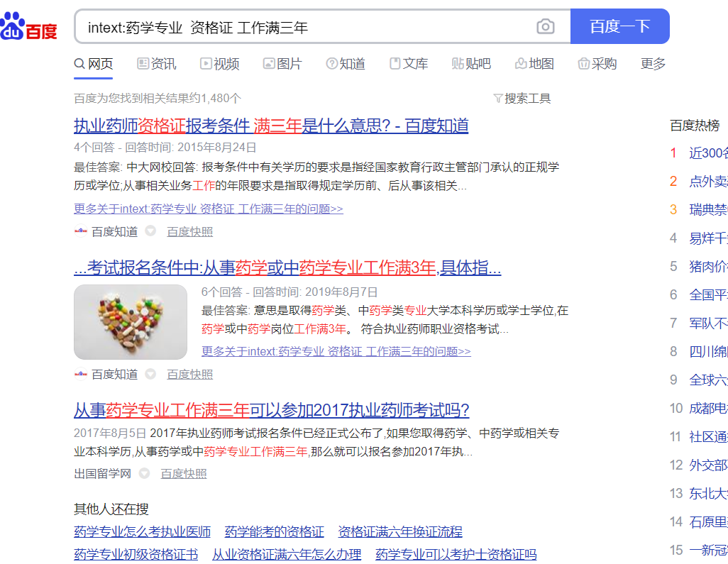
Task: Search 药学专业怎么考执业医师
Action: [x=142, y=531]
